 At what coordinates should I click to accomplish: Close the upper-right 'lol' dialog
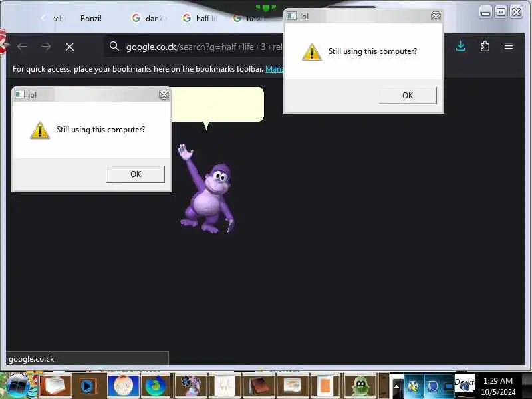click(436, 16)
